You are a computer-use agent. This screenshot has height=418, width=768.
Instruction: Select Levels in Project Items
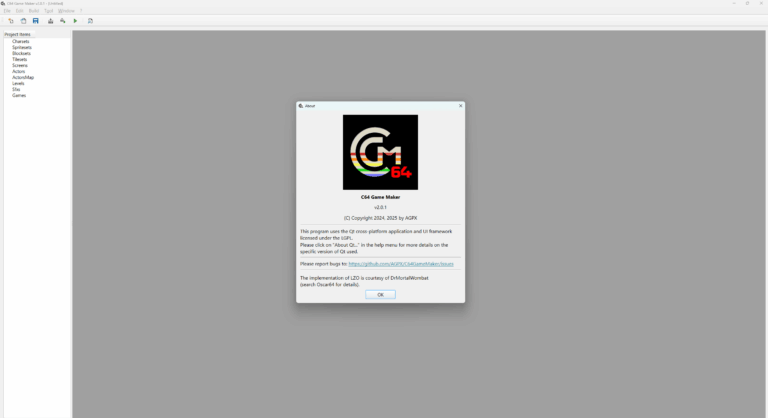click(18, 83)
